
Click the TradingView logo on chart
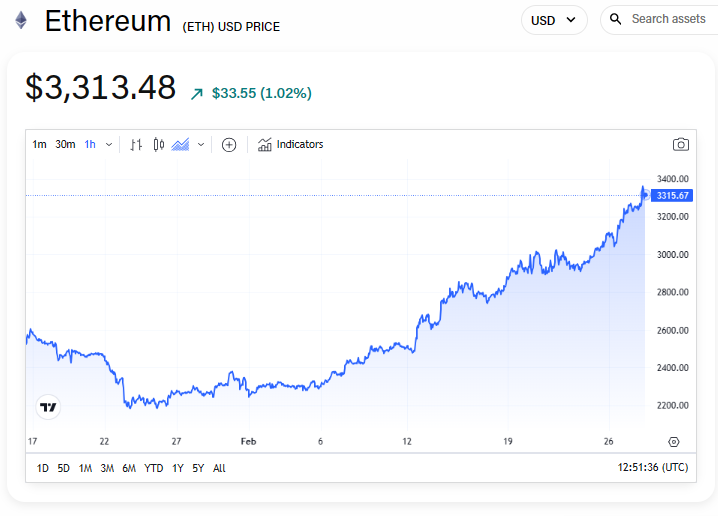pyautogui.click(x=48, y=407)
